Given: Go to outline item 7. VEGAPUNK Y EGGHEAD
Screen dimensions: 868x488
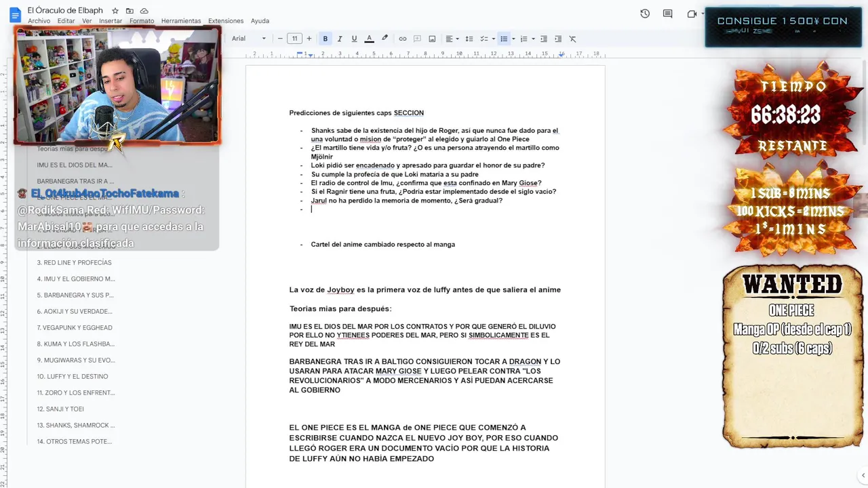Looking at the screenshot, I should click(x=75, y=327).
